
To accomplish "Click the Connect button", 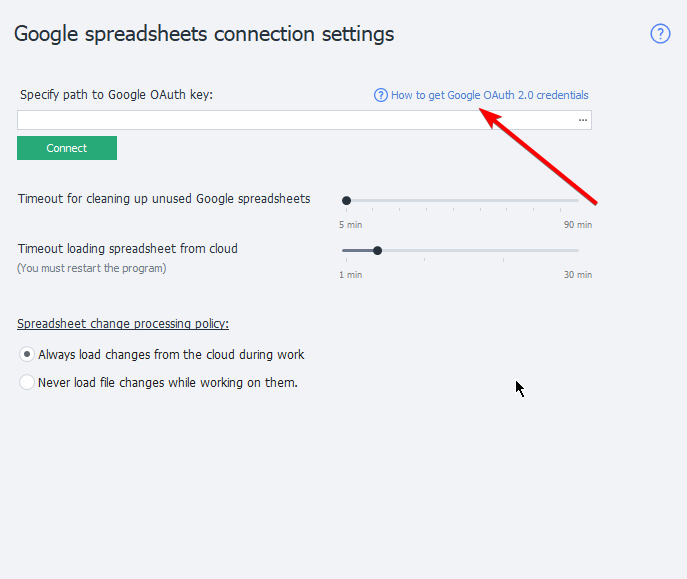I will tap(67, 148).
